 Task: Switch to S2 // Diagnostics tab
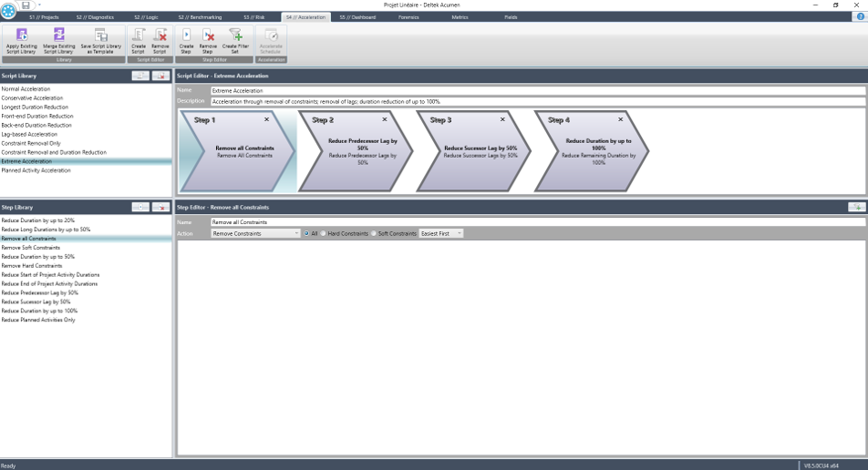point(95,17)
